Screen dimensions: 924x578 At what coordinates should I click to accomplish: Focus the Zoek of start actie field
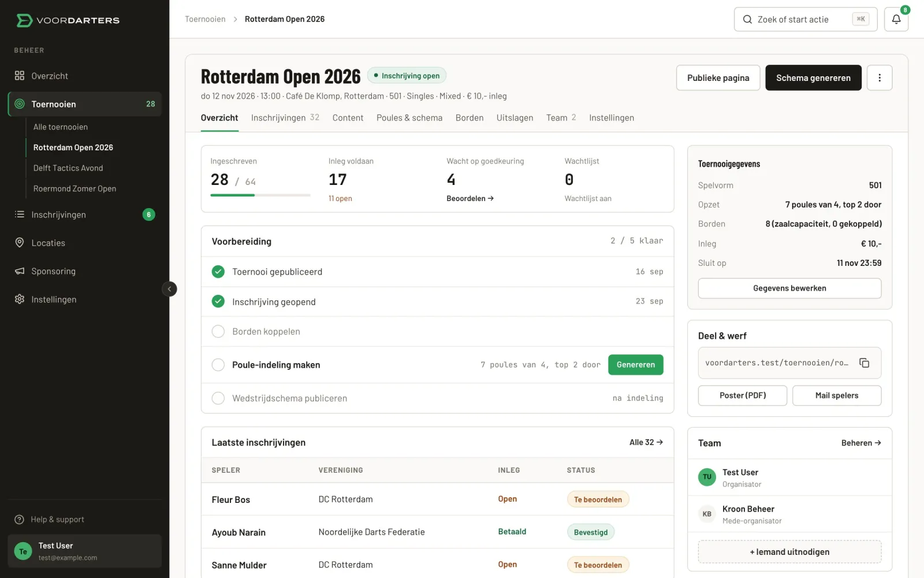coord(806,19)
